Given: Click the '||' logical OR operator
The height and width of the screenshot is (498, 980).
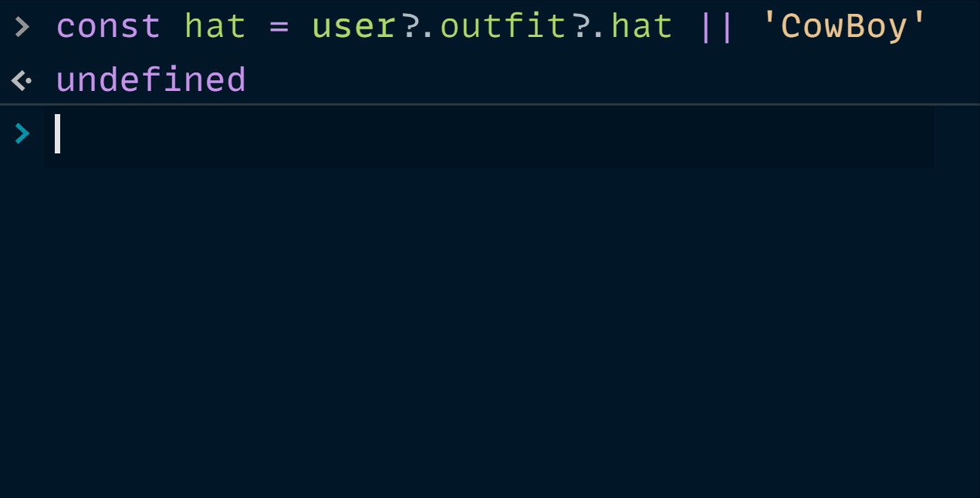Looking at the screenshot, I should point(716,27).
